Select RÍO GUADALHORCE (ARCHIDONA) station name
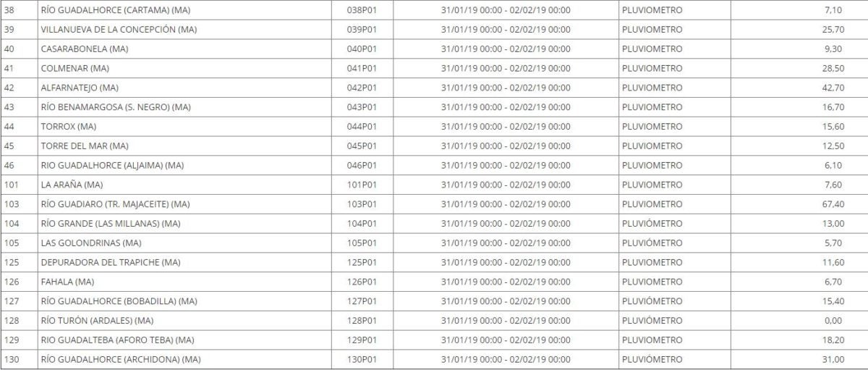This screenshot has height=370, width=868. (x=121, y=359)
